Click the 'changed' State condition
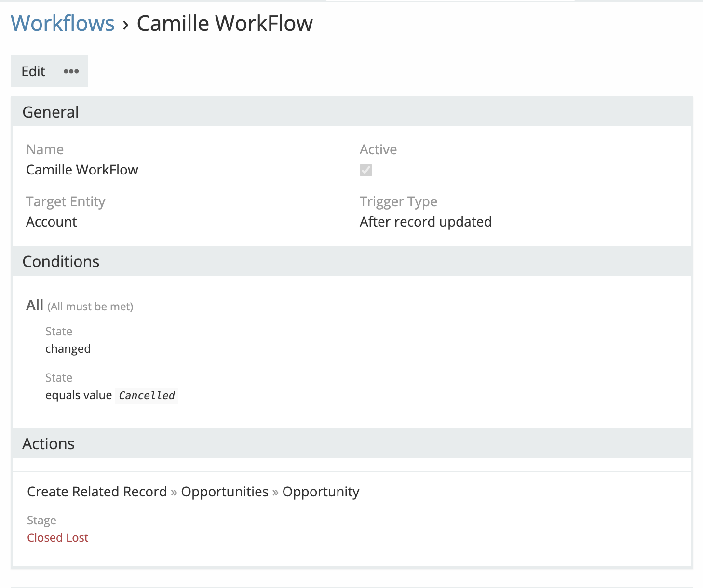This screenshot has width=703, height=588. pos(68,348)
